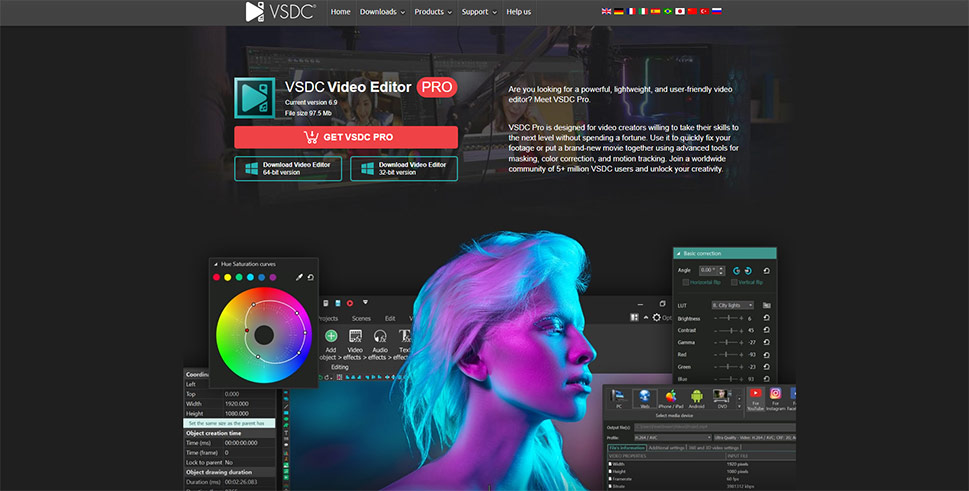Download Video Editor 64-bit version
This screenshot has height=491, width=969.
pyautogui.click(x=288, y=169)
